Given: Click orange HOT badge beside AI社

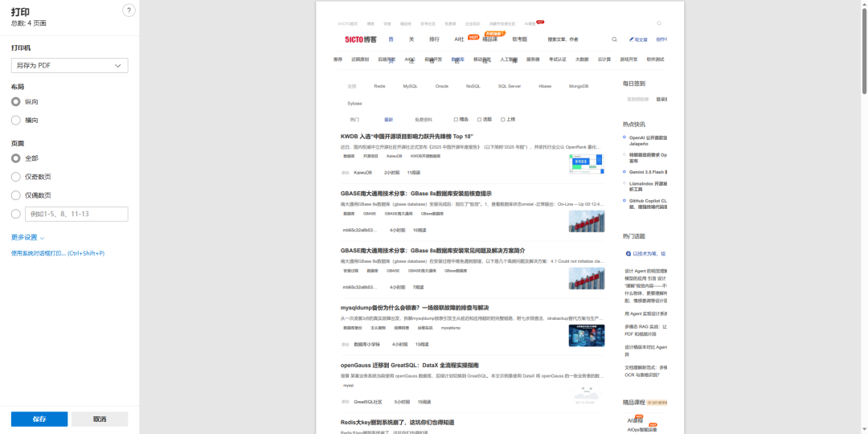Looking at the screenshot, I should click(x=473, y=37).
